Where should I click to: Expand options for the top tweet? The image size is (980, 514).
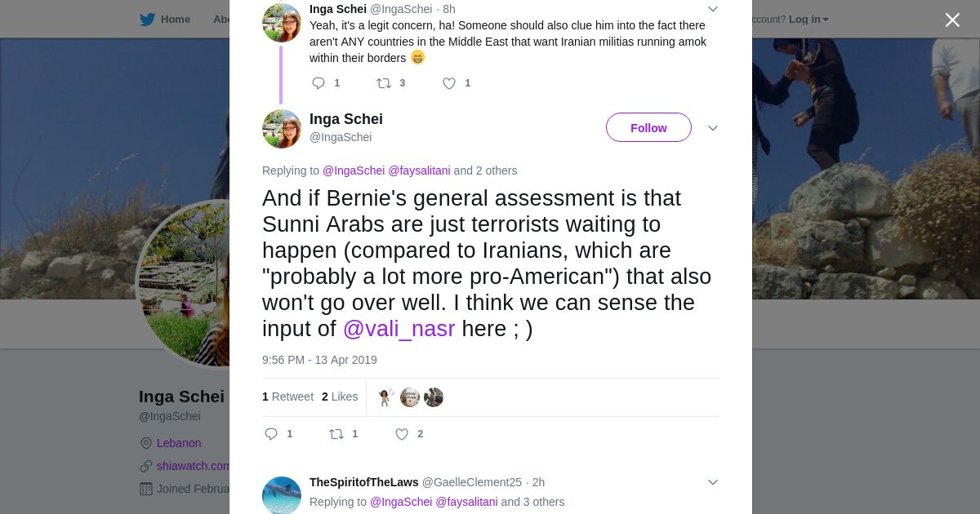point(712,9)
